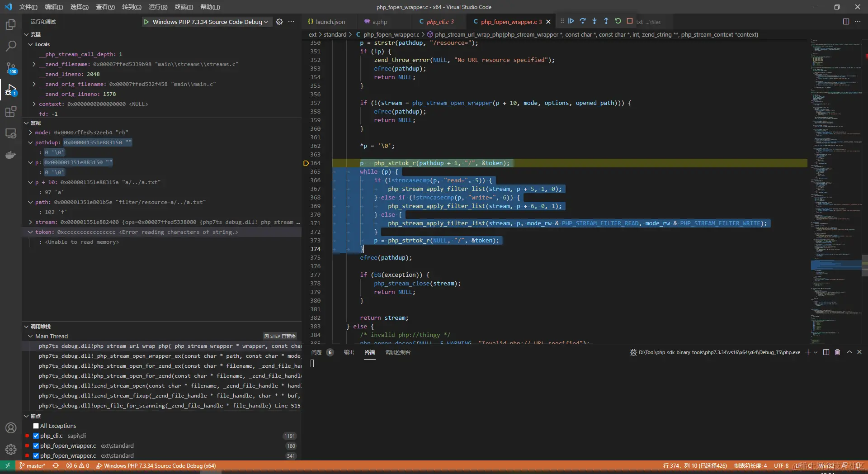Open the 调试控制台 panel tab
Screen dimensions: 868x474
[x=398, y=352]
